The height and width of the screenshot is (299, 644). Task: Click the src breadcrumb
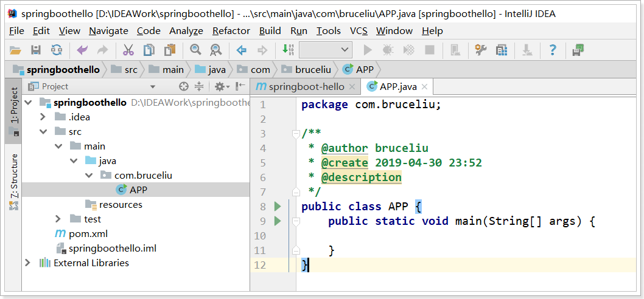tap(124, 70)
